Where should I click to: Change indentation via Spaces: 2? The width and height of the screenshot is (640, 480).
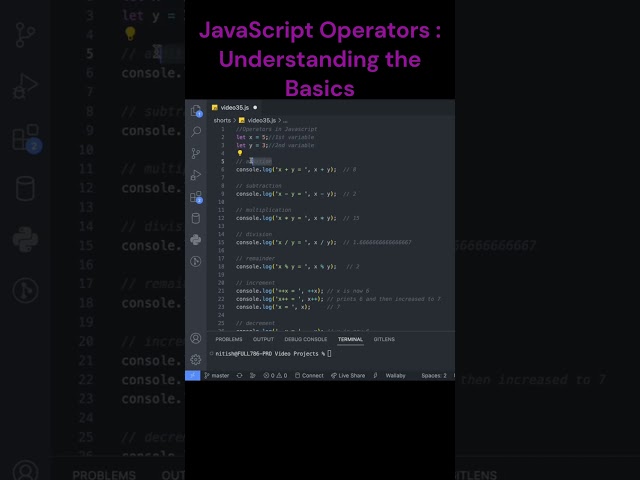tap(433, 376)
